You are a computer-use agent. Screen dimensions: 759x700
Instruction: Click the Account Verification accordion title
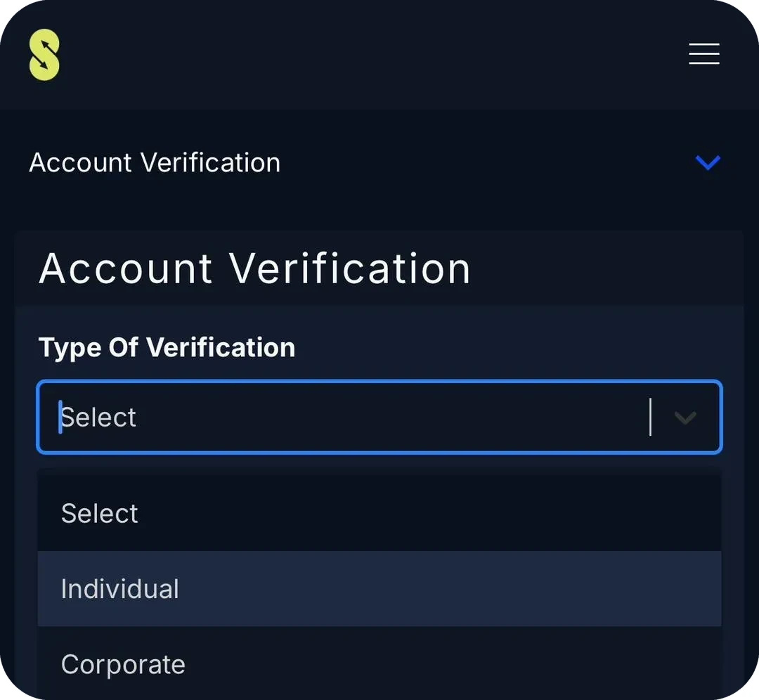pos(155,162)
